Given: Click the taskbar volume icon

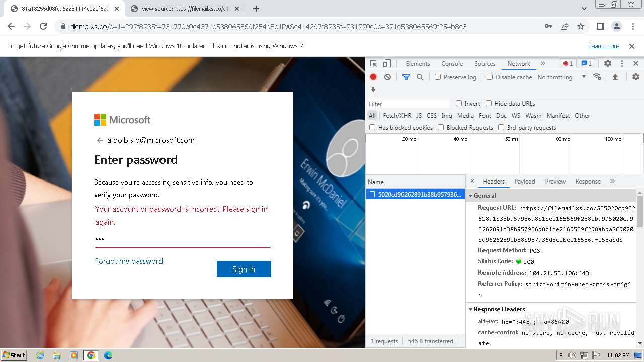Looking at the screenshot, I should pyautogui.click(x=572, y=355).
